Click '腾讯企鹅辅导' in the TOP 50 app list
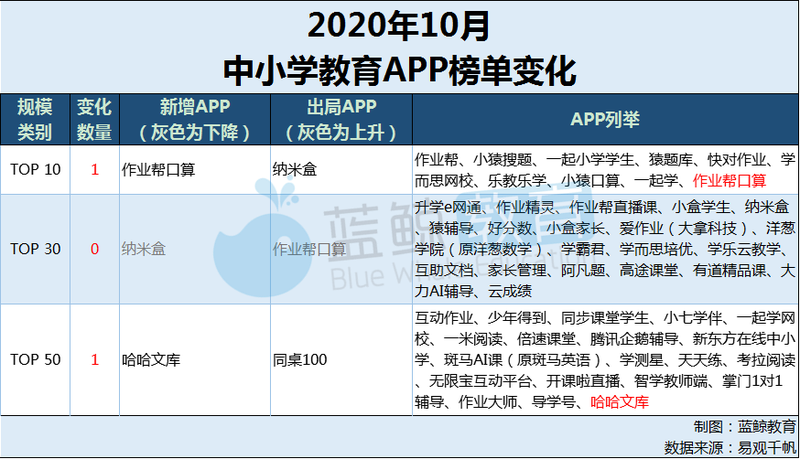This screenshot has height=459, width=800. (x=634, y=339)
